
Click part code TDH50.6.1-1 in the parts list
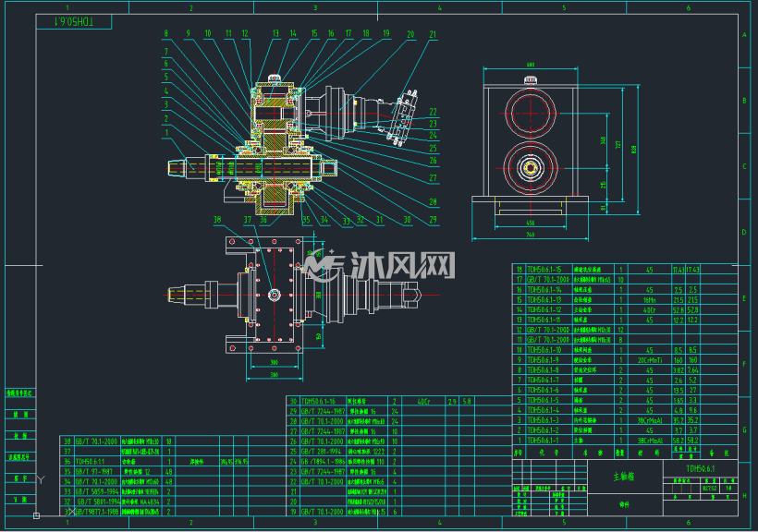pos(543,441)
